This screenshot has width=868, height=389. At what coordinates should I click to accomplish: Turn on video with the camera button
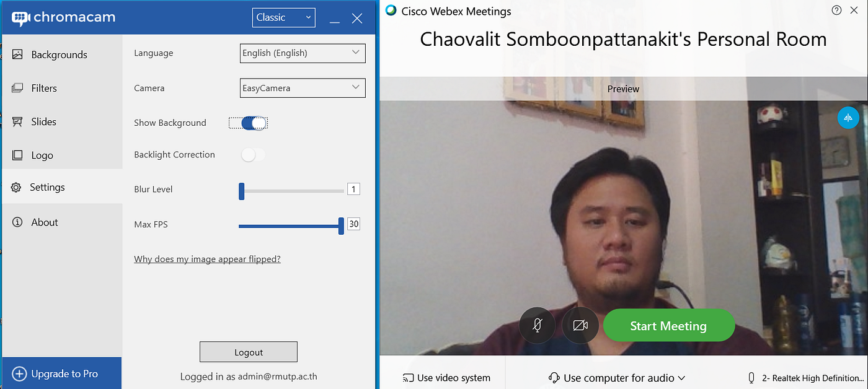[580, 325]
